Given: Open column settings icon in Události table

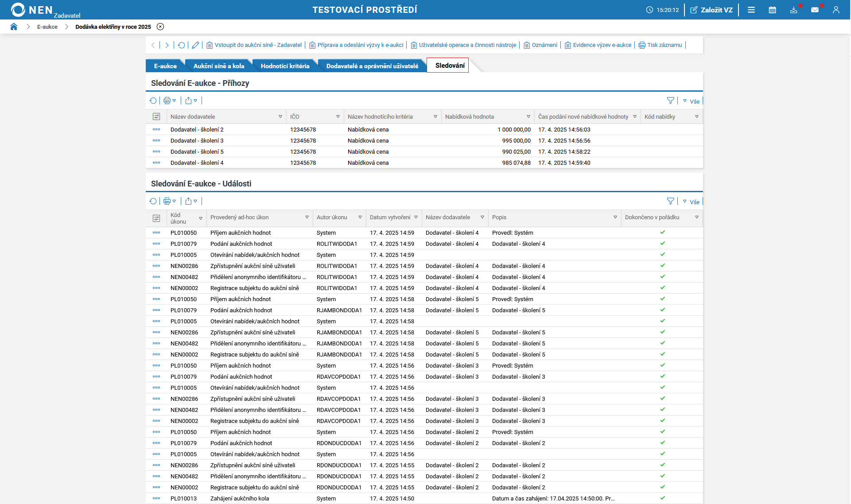Looking at the screenshot, I should (x=156, y=218).
